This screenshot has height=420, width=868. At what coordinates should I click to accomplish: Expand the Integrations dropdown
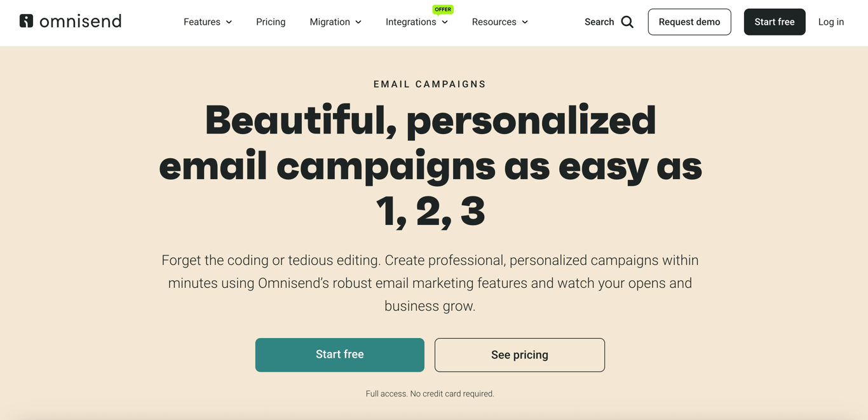tap(417, 22)
